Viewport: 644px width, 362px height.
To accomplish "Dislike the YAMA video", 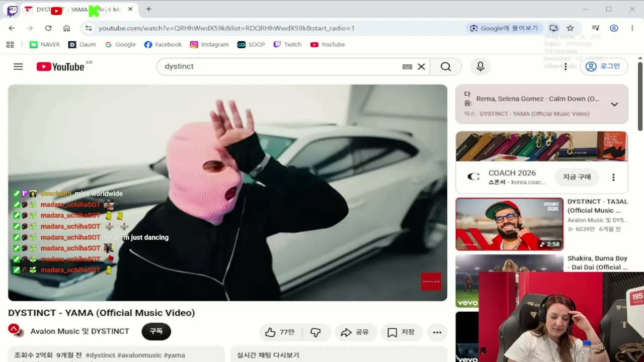I will [x=316, y=332].
